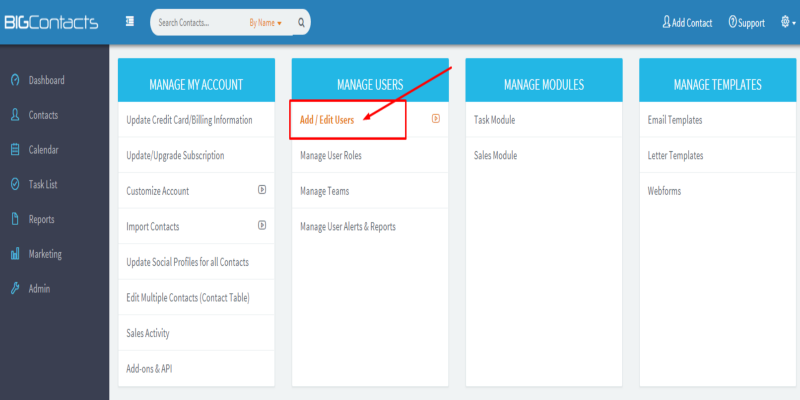This screenshot has height=400, width=800.
Task: Open Manage Teams
Action: coord(324,191)
